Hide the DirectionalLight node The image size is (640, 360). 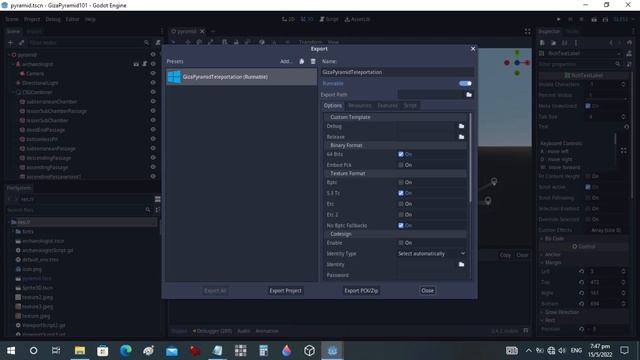click(153, 83)
